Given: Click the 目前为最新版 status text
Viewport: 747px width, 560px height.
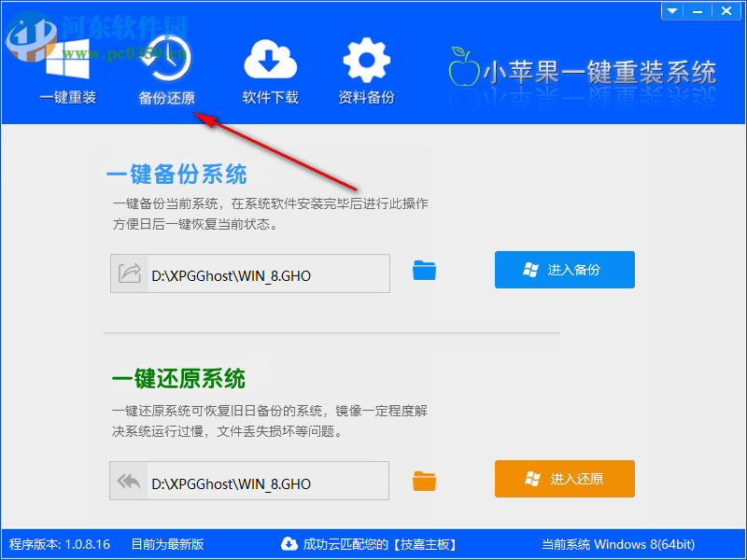Looking at the screenshot, I should click(167, 544).
